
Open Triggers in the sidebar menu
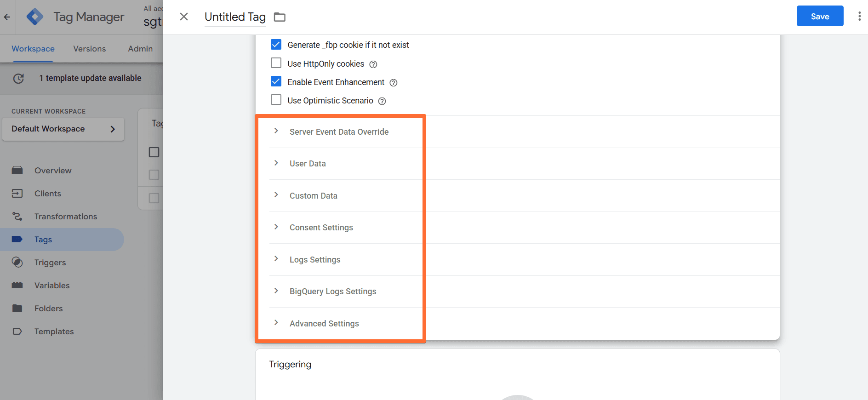50,263
